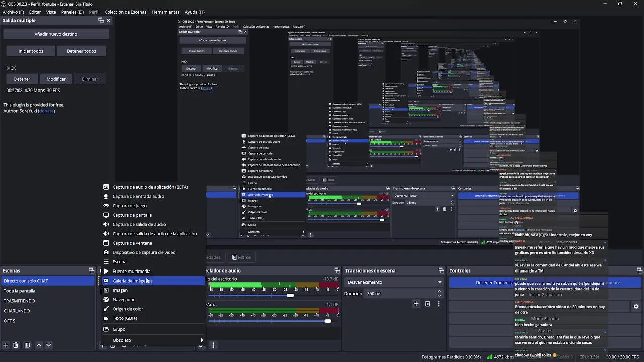Open the Archivo (F) menu
Screen dimensions: 644x362
click(x=13, y=12)
